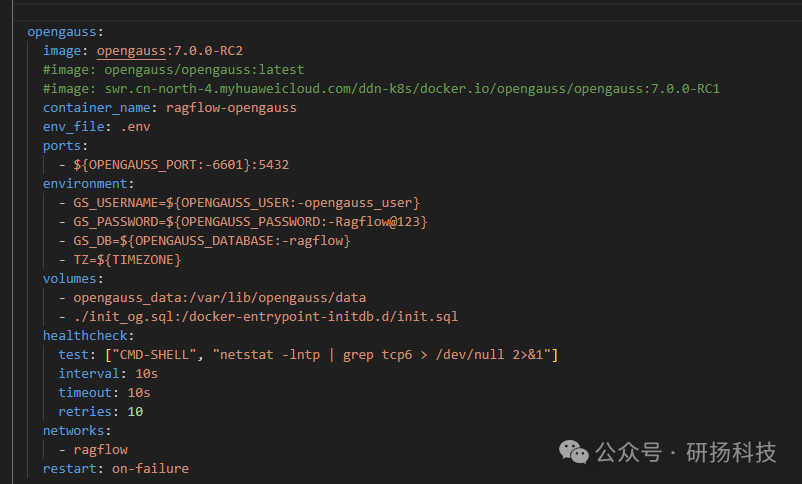Click the .env file value
Viewport: 802px width, 484px height.
pyautogui.click(x=136, y=126)
